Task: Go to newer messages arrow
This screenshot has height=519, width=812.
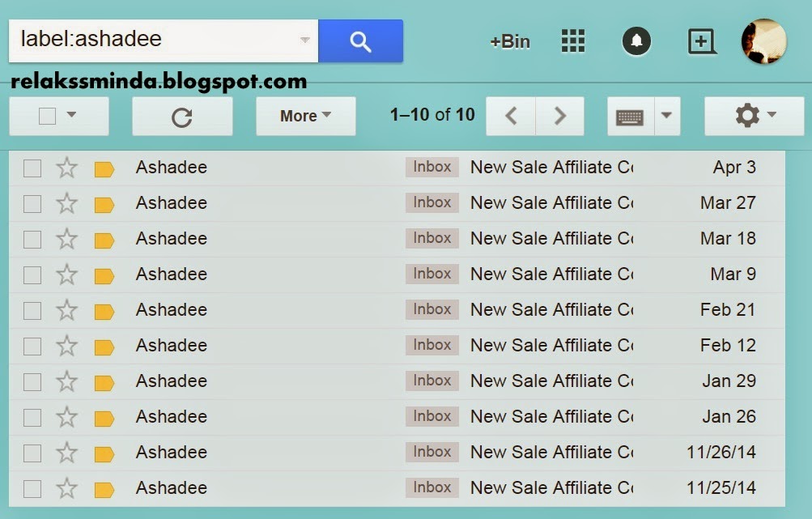Action: click(511, 116)
